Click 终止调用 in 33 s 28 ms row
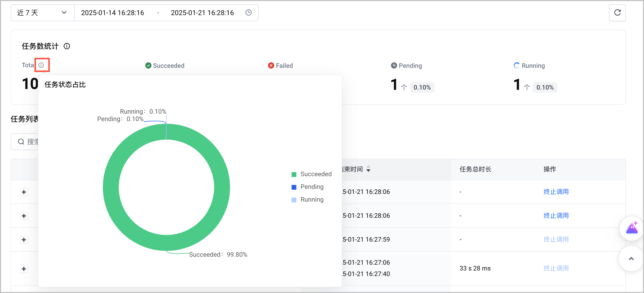Image resolution: width=644 pixels, height=293 pixels. coord(556,268)
